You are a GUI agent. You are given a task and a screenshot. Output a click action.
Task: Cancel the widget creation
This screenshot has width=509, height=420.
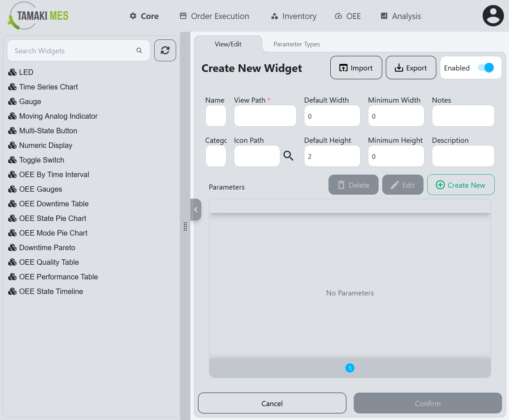coord(272,403)
